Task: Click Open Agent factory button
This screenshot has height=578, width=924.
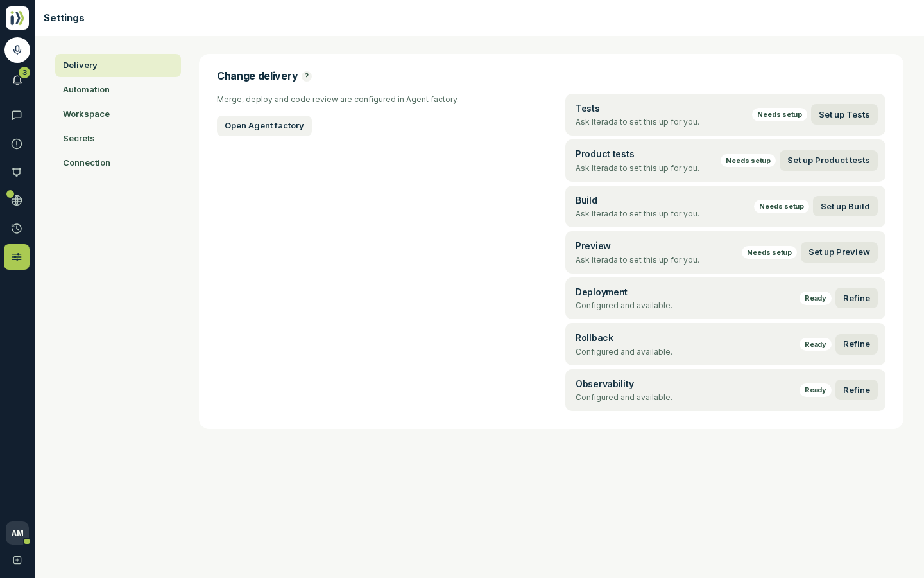Action: [264, 126]
